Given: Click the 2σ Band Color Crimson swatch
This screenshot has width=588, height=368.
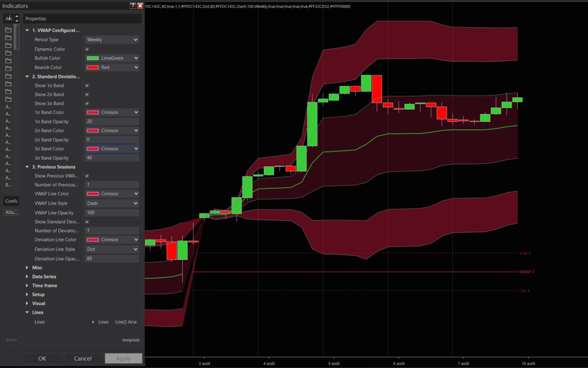Looking at the screenshot, I should 93,131.
